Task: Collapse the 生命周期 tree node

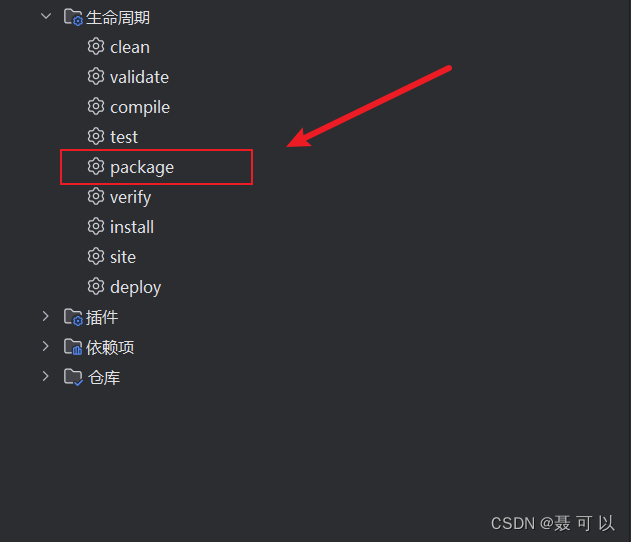Action: [46, 16]
